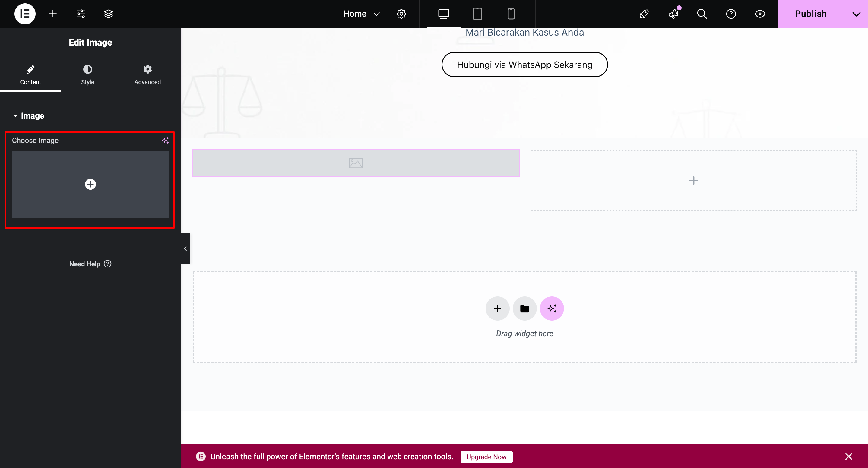This screenshot has height=468, width=868.
Task: Open page settings gear icon
Action: [401, 14]
